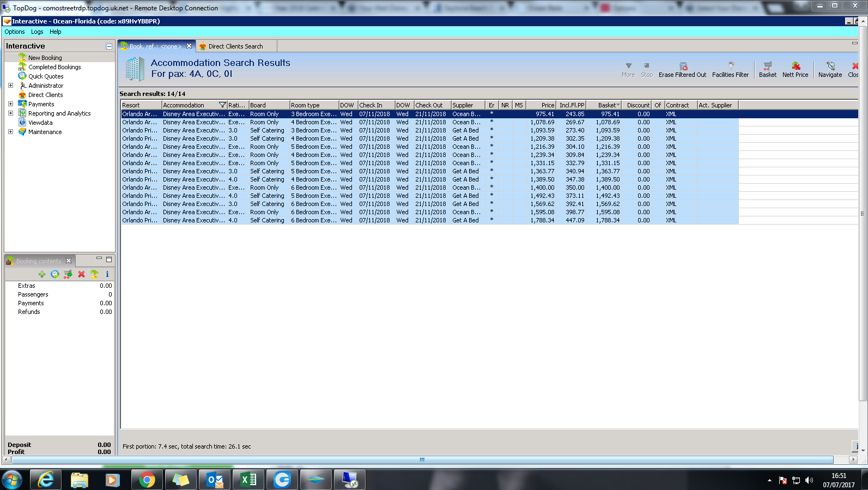The width and height of the screenshot is (868, 490).
Task: Launch Google Chrome from the taskbar
Action: [x=147, y=480]
